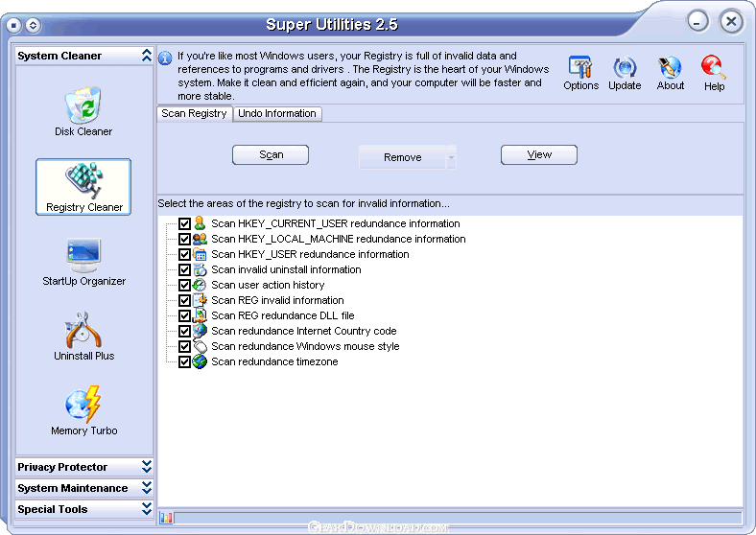Viewport: 756px width, 535px height.
Task: Select 'Scan REG redundance DLL file' text
Action: click(x=283, y=315)
